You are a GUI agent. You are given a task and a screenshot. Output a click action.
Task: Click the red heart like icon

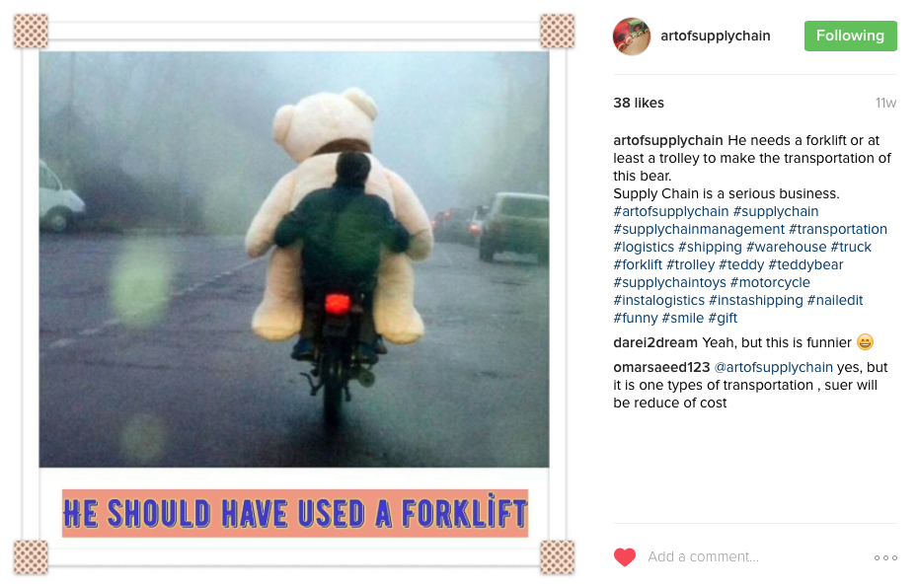624,556
